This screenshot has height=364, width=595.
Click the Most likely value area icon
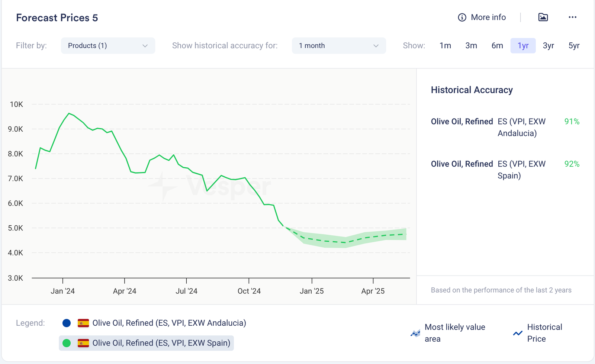click(415, 333)
